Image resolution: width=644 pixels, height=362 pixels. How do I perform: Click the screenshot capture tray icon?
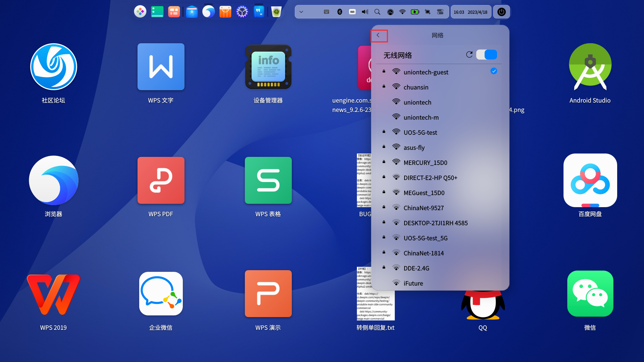tap(428, 12)
